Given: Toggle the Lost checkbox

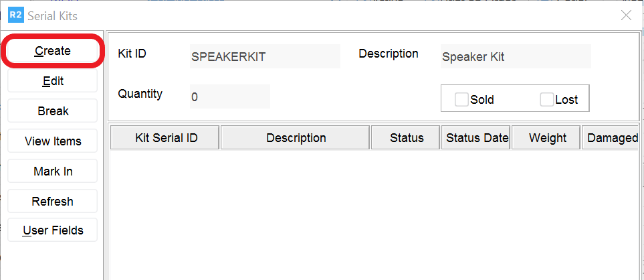Looking at the screenshot, I should coord(547,100).
